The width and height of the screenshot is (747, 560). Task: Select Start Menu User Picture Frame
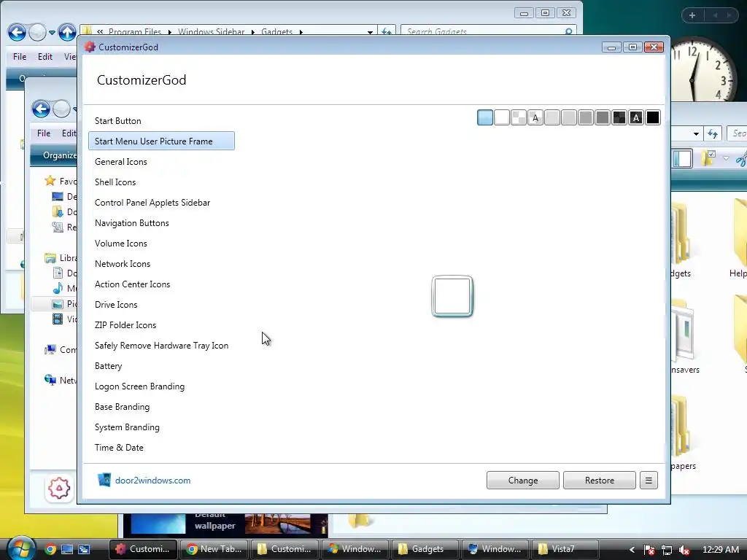pyautogui.click(x=161, y=141)
